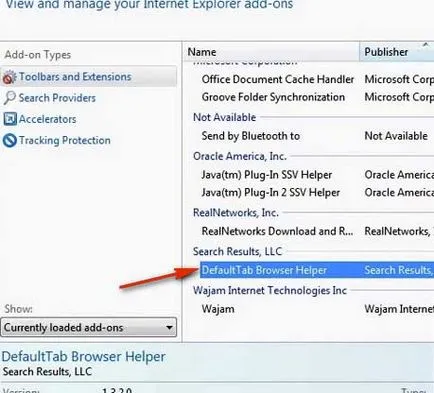Select Office Document Cache Handler row
This screenshot has width=434, height=393.
click(x=317, y=79)
